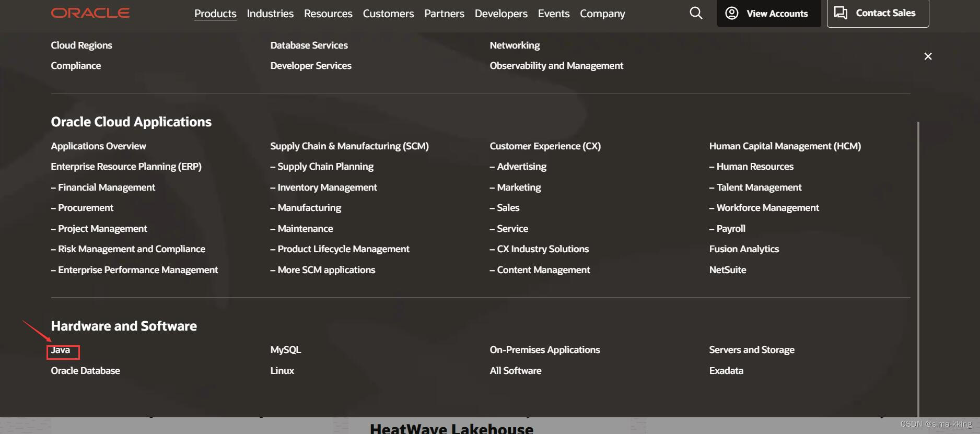Select Financial Management
The image size is (980, 434).
click(103, 187)
